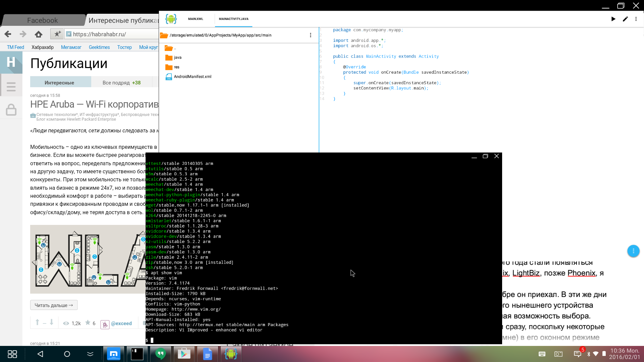Viewport: 644px width, 362px height.
Task: Tap the taskbar home circle
Action: pyautogui.click(x=67, y=354)
